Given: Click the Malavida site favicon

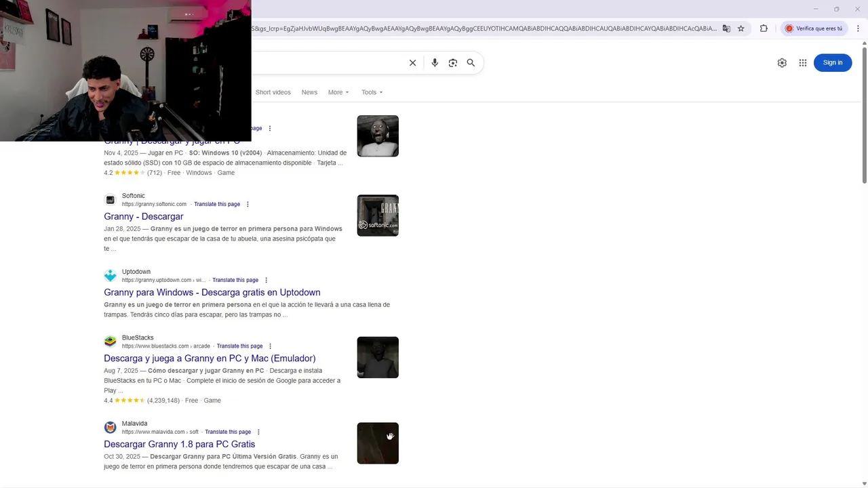Looking at the screenshot, I should coord(110,428).
